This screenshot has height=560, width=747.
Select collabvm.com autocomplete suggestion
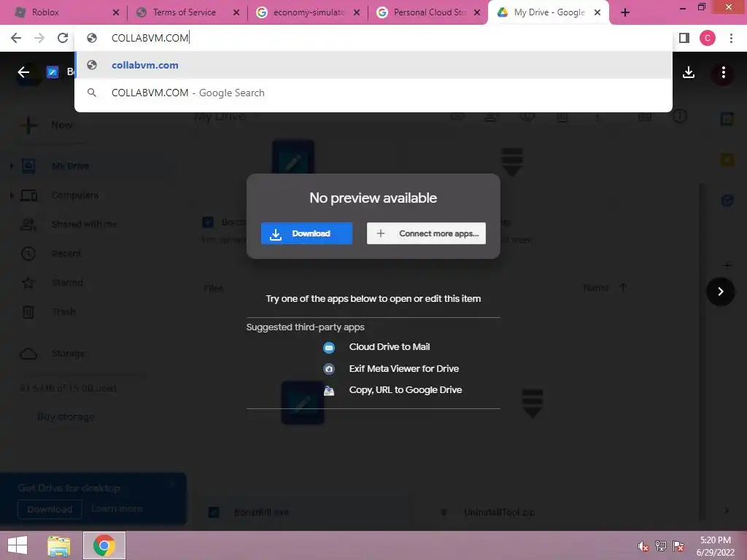pos(373,65)
